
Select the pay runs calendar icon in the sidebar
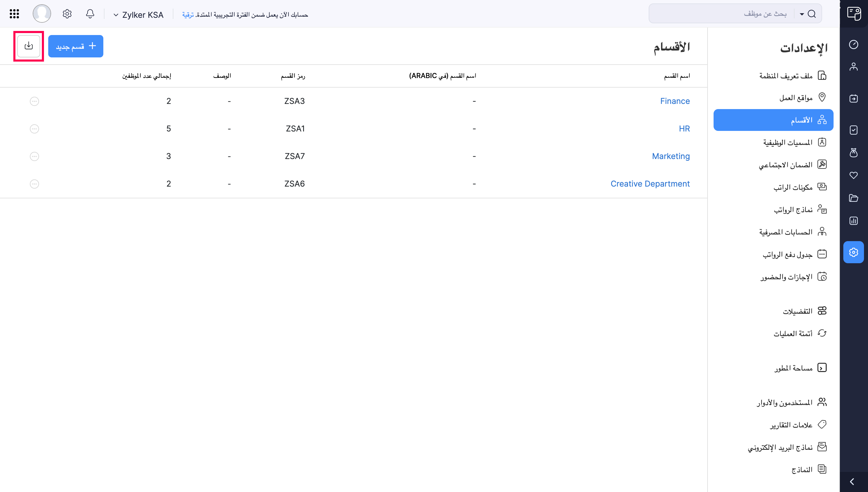coord(854,99)
